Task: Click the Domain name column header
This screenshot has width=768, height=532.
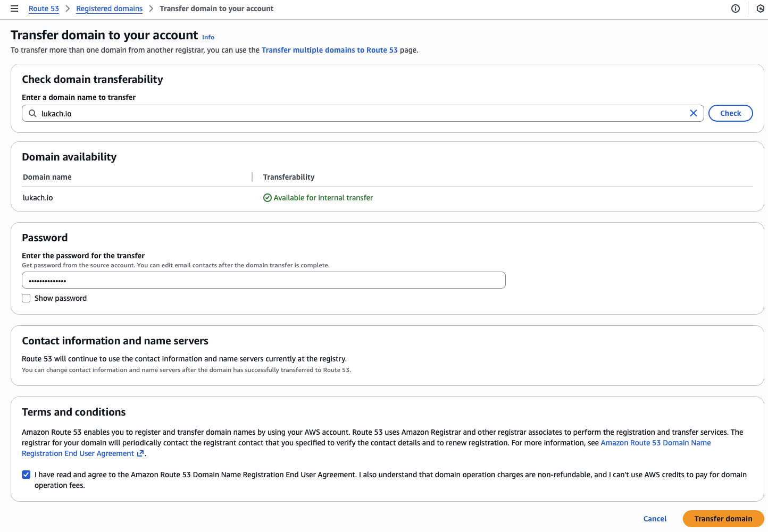Action: click(x=47, y=177)
